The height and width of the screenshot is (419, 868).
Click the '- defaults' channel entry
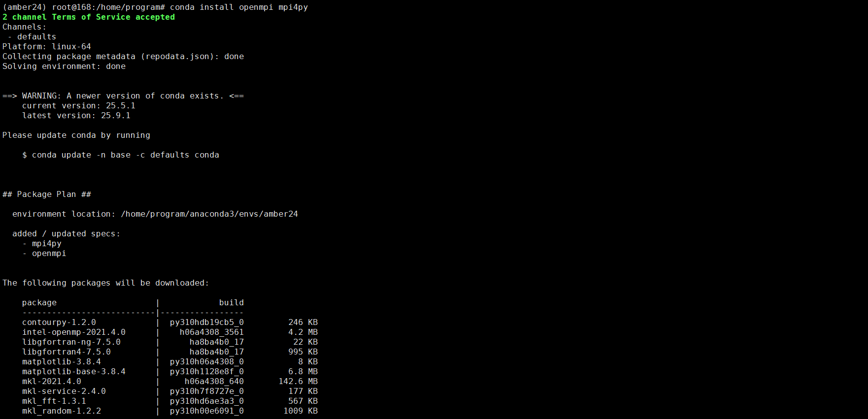point(32,37)
